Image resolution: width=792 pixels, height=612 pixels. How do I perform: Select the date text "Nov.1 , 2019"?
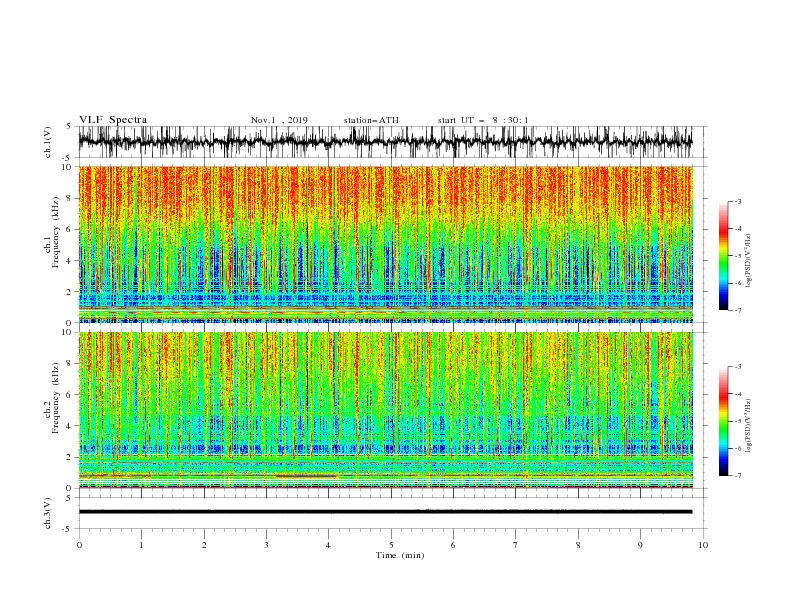point(279,120)
